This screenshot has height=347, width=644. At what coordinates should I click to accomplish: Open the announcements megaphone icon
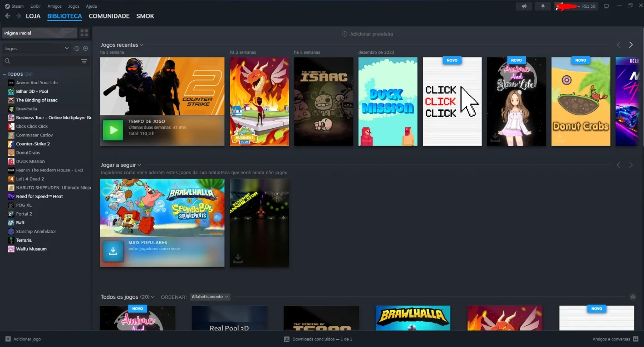[524, 6]
